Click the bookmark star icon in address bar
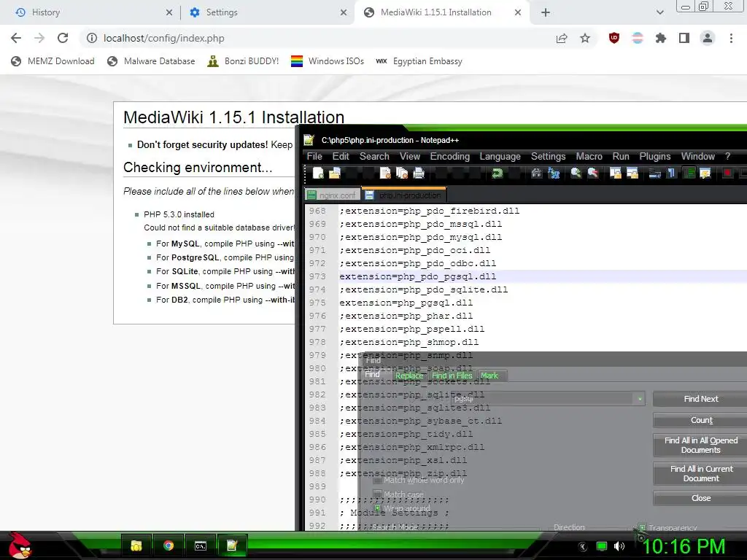This screenshot has width=747, height=560. 585,38
